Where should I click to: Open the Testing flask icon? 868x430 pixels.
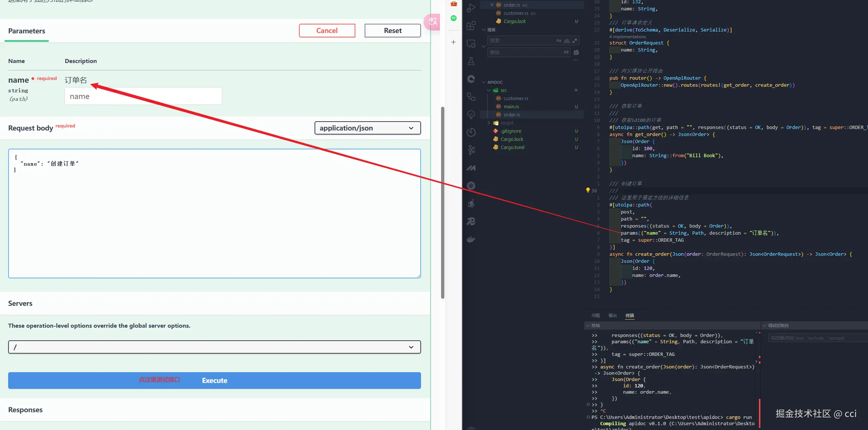(x=471, y=61)
